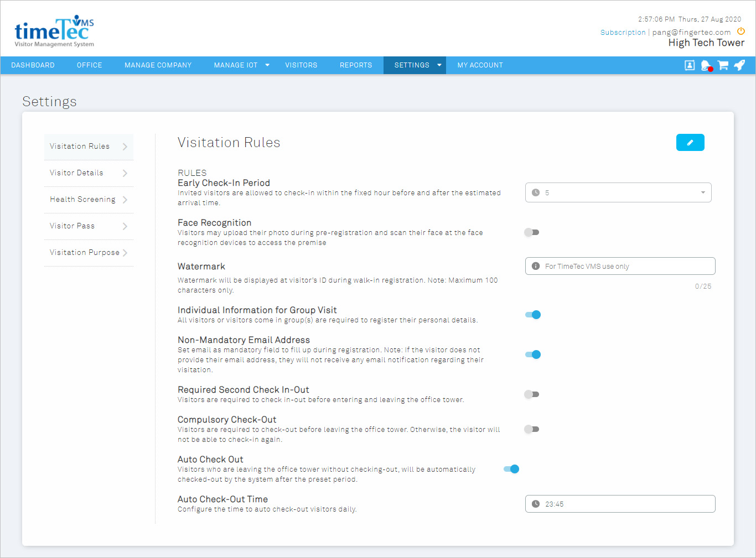Click info icon in Watermark field
756x558 pixels.
click(x=536, y=266)
